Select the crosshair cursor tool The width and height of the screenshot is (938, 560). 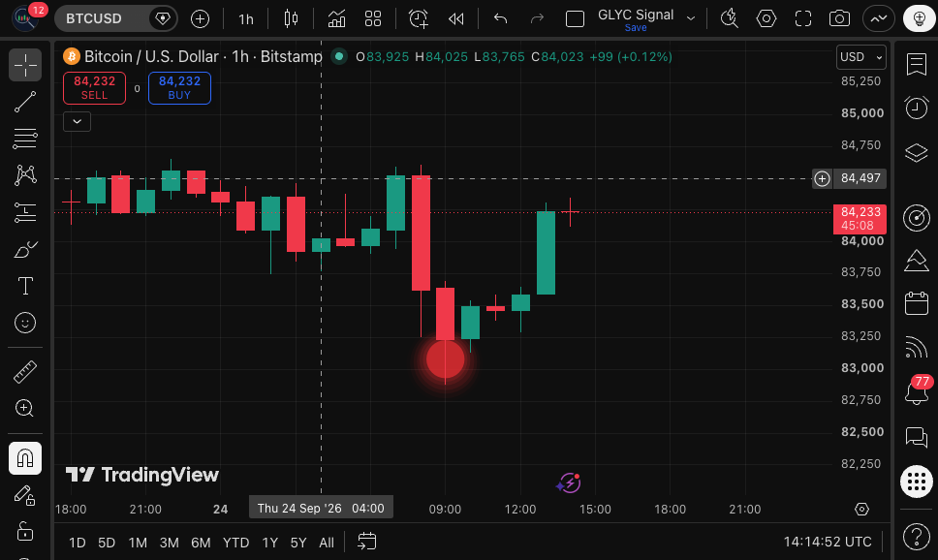click(x=25, y=65)
